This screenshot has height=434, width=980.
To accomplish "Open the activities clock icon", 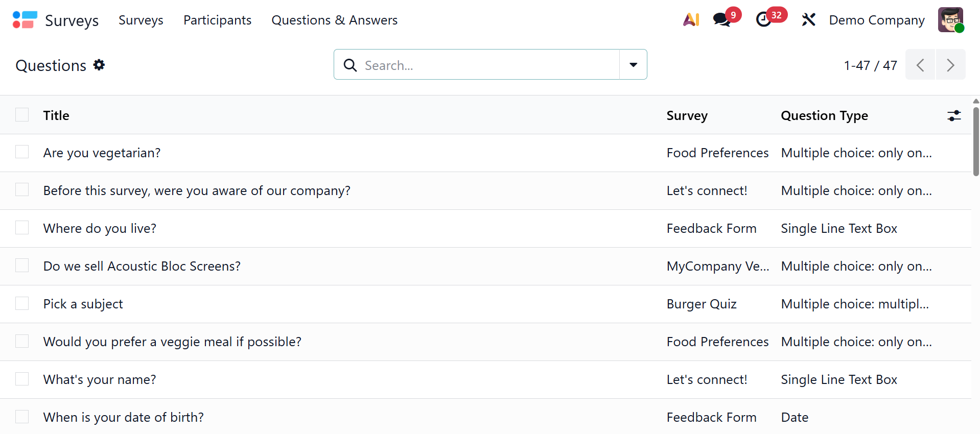I will pos(764,20).
